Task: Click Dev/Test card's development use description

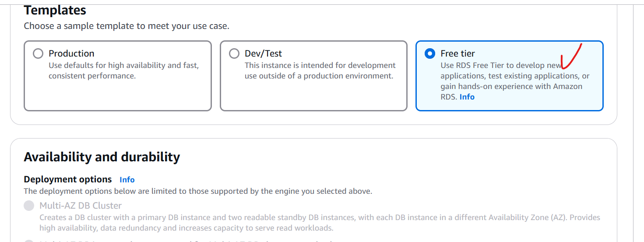Action: pos(320,71)
